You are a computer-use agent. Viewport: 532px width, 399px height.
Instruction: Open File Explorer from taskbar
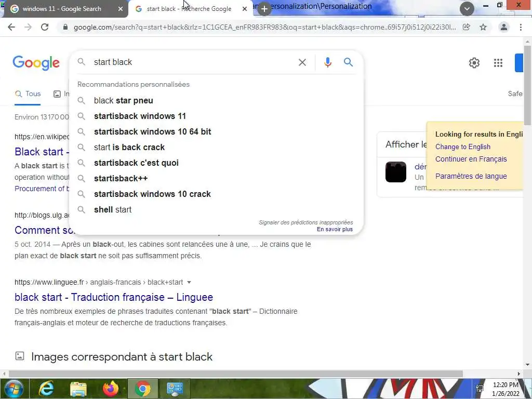(x=78, y=389)
